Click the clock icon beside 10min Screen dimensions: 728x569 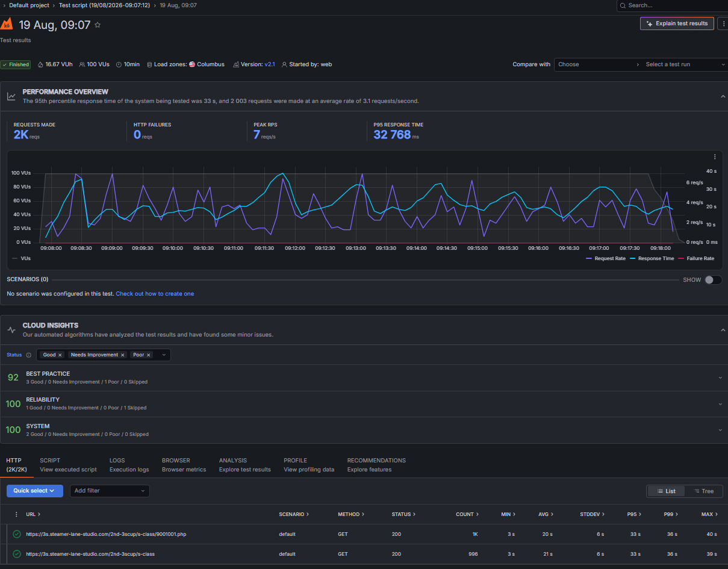pyautogui.click(x=119, y=64)
